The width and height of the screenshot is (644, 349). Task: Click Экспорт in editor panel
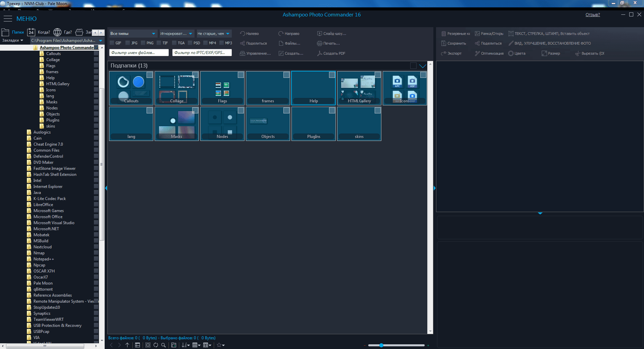(x=451, y=53)
